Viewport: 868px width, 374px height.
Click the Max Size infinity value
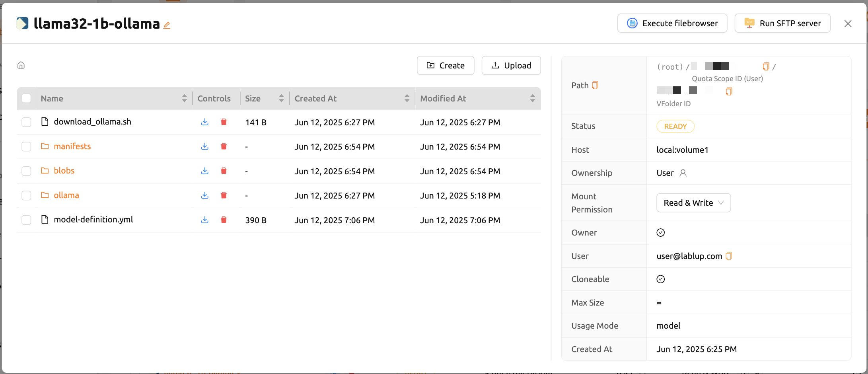[659, 303]
